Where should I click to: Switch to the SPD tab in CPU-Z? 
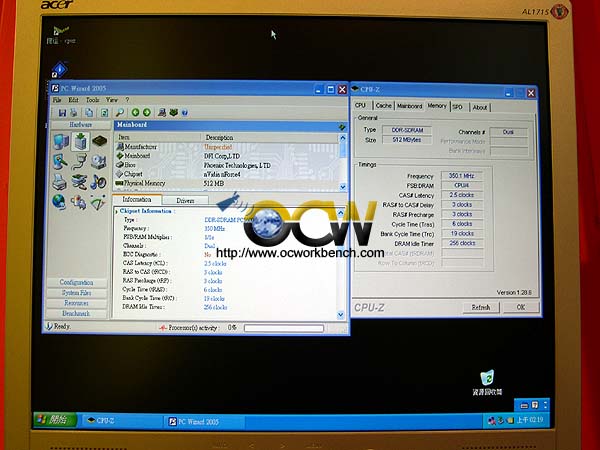tap(458, 107)
